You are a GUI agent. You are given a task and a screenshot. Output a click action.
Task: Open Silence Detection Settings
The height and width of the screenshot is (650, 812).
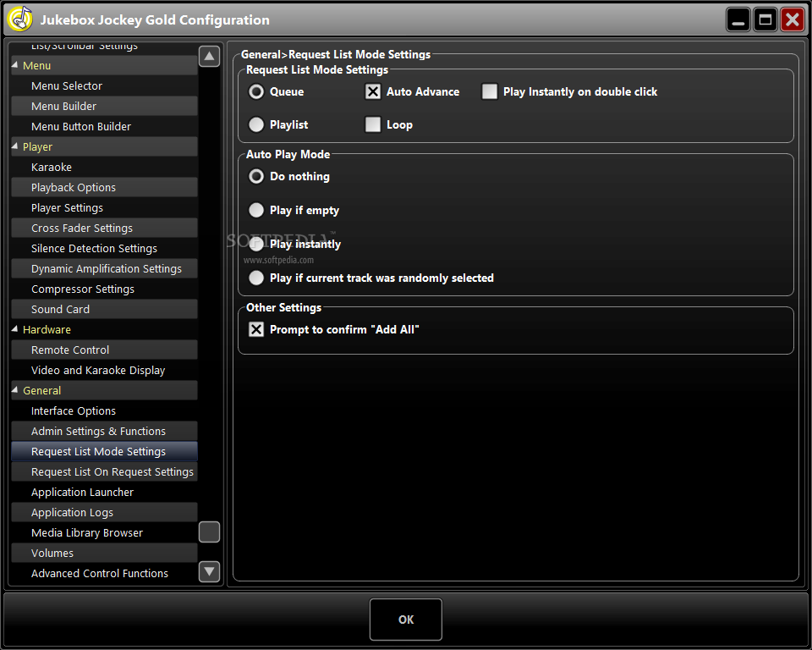(104, 248)
